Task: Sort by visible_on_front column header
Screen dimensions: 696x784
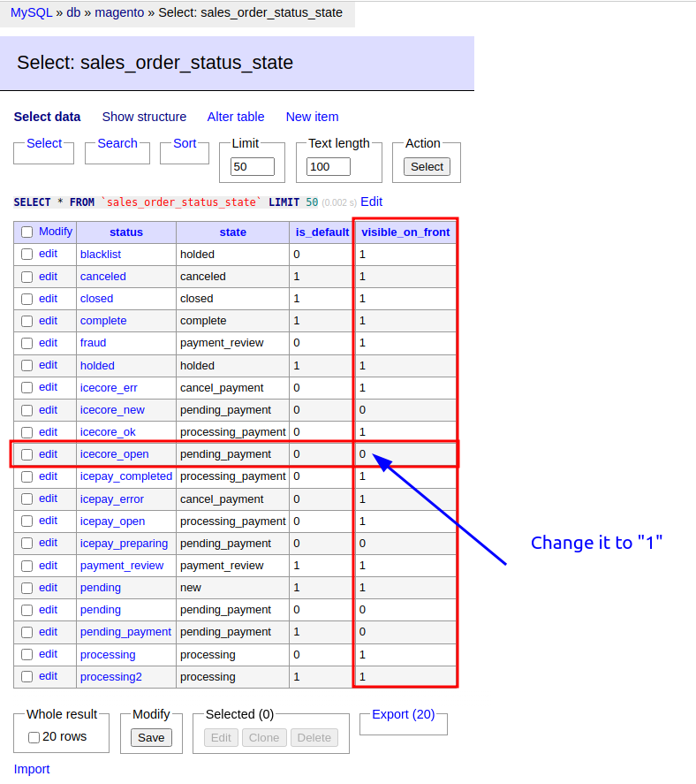Action: pyautogui.click(x=405, y=232)
